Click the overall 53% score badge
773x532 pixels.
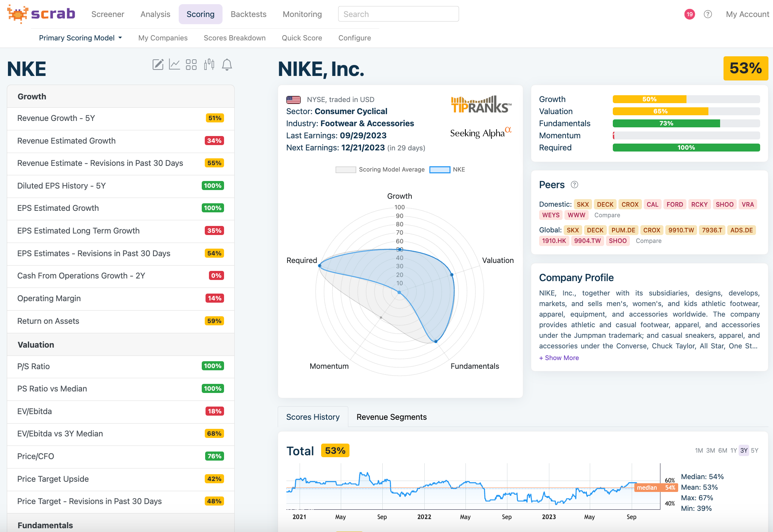click(x=745, y=68)
